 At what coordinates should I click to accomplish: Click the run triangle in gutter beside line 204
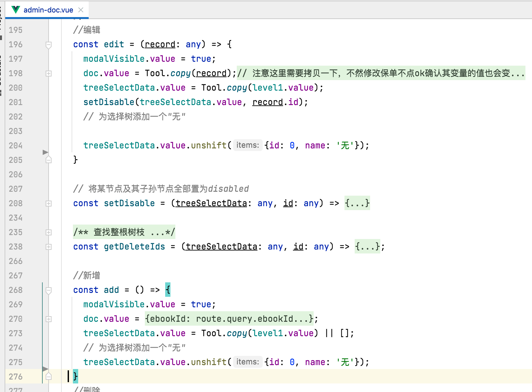45,152
